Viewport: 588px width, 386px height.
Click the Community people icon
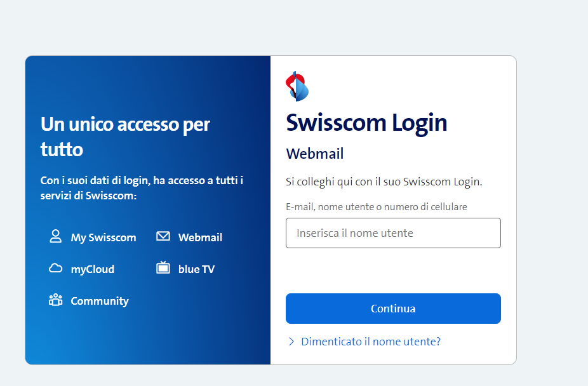[x=55, y=300]
